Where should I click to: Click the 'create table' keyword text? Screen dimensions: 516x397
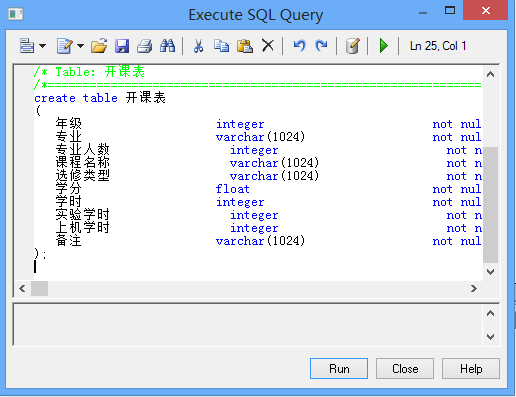[x=76, y=98]
